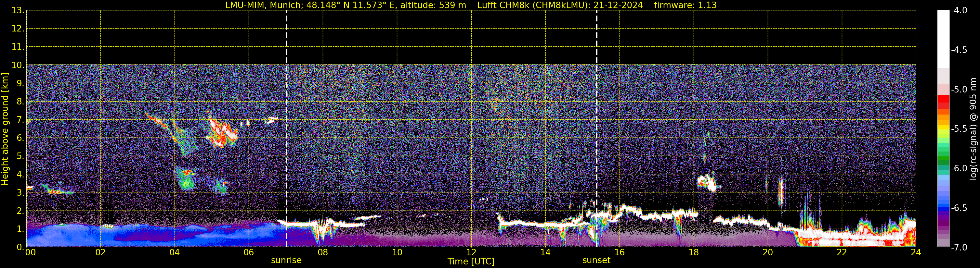This screenshot has width=980, height=268.
Task: Click the white dashed sunrise marker line
Action: point(286,129)
